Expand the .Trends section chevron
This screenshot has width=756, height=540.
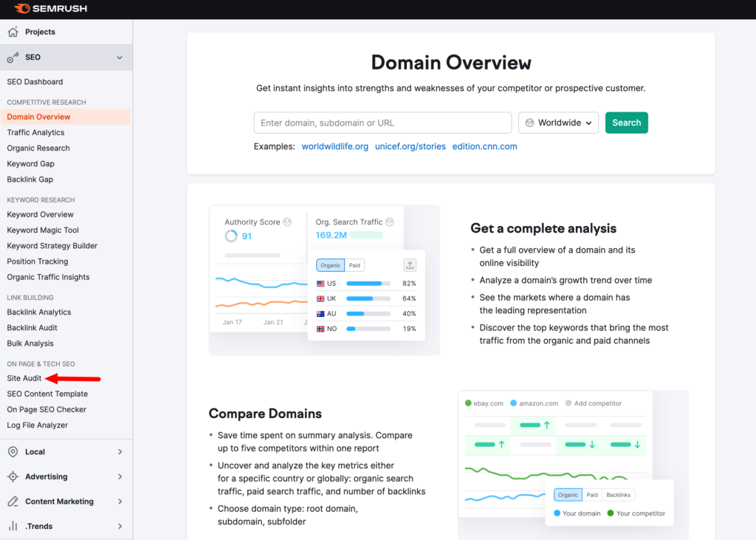click(x=120, y=526)
